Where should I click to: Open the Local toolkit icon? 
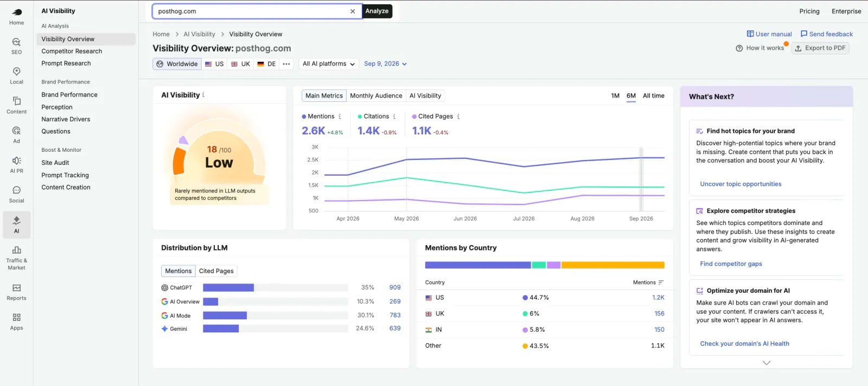(16, 75)
